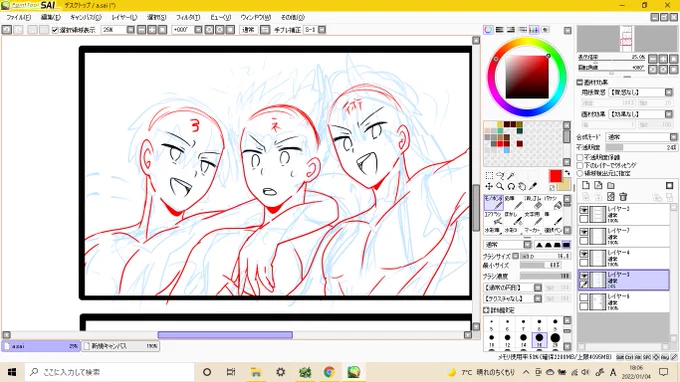Delete layer with trash can icon
The image size is (680, 382).
[x=623, y=197]
